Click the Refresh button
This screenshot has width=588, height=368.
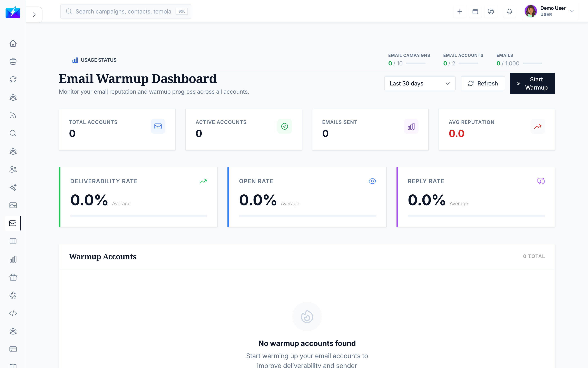click(x=483, y=83)
